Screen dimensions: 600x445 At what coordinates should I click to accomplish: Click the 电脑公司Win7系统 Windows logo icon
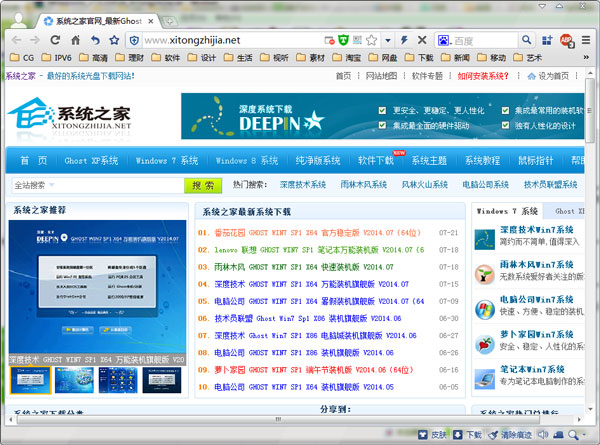tap(484, 310)
